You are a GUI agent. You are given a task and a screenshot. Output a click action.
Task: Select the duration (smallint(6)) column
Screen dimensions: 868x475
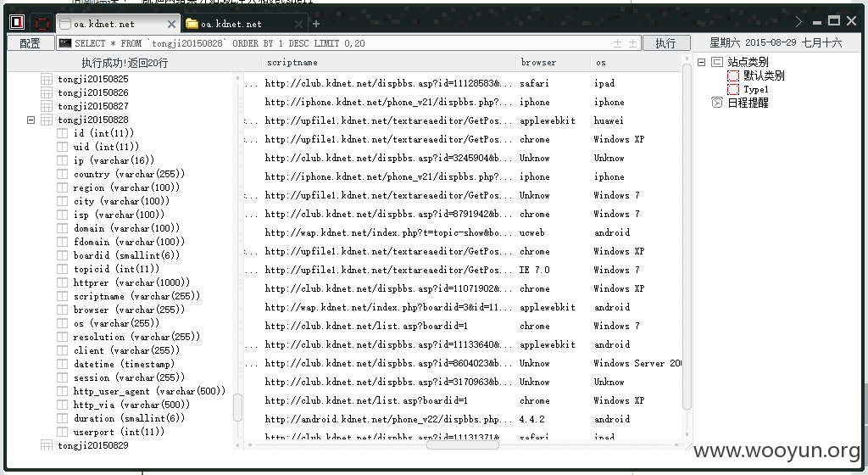point(129,418)
